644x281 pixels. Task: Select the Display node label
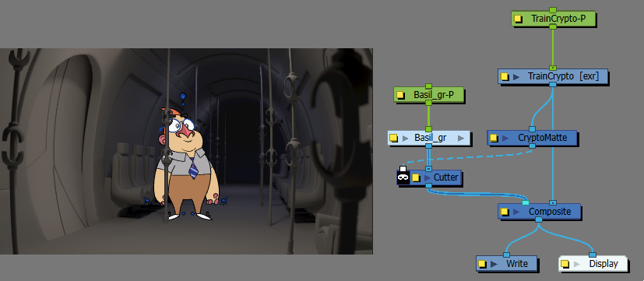click(604, 264)
